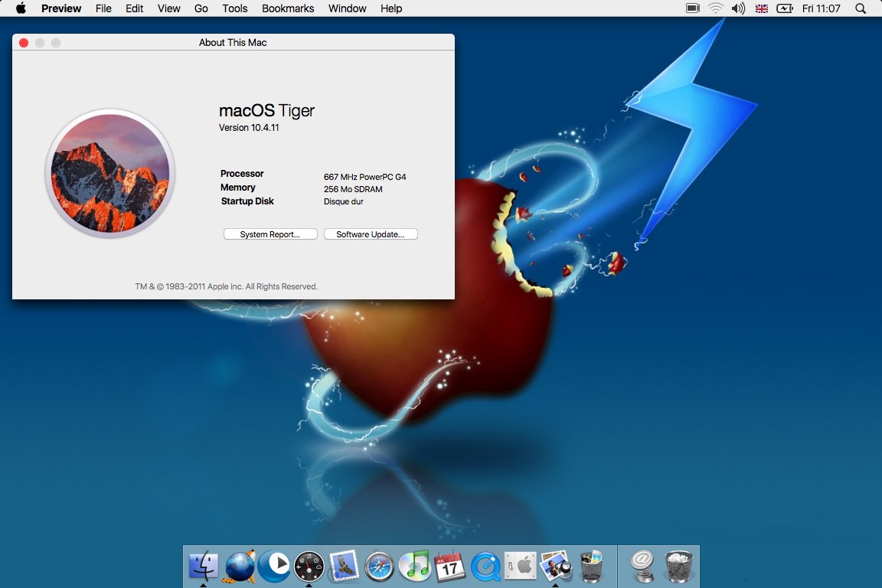Click the Sierra mountain round image

point(110,173)
